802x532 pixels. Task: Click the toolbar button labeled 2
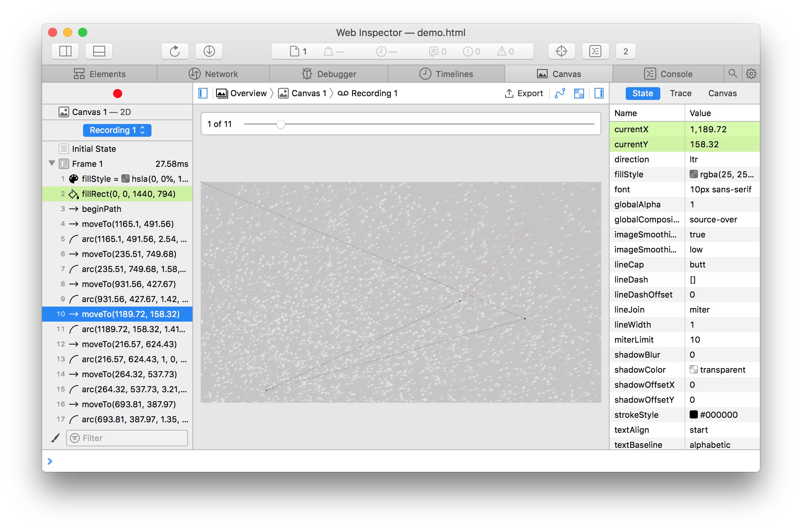[x=626, y=51]
